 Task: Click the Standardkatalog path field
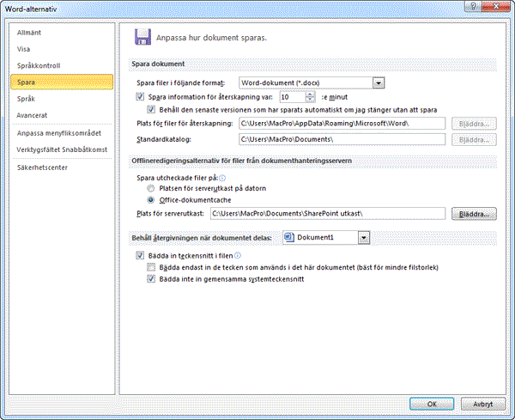click(x=342, y=138)
